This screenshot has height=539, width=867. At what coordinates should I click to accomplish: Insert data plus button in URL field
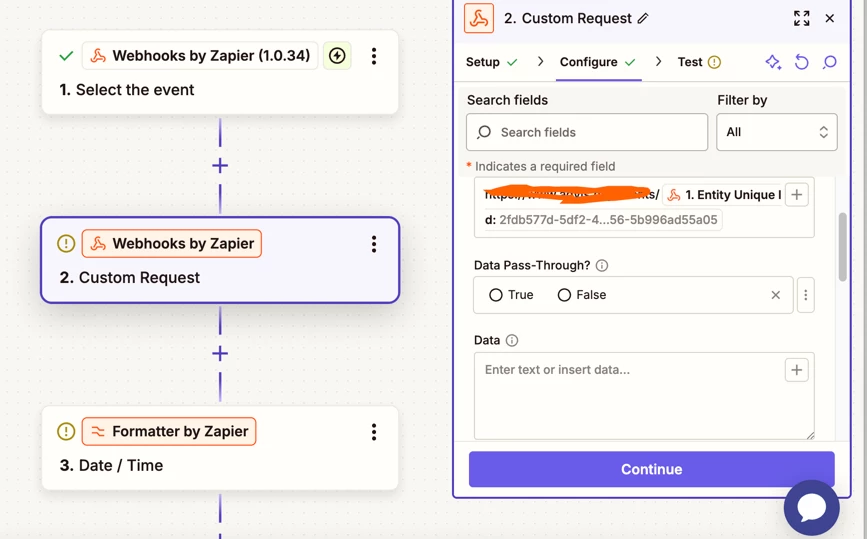pos(797,195)
